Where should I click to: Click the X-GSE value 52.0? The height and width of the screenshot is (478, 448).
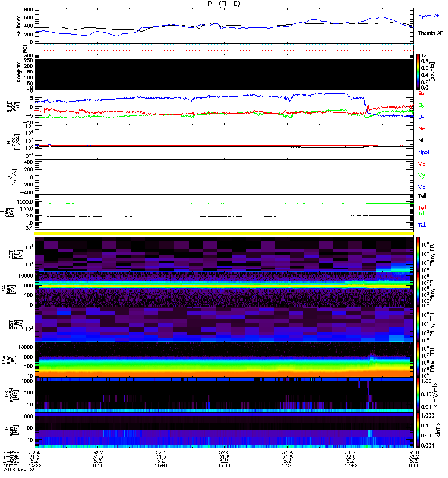[x=224, y=452]
